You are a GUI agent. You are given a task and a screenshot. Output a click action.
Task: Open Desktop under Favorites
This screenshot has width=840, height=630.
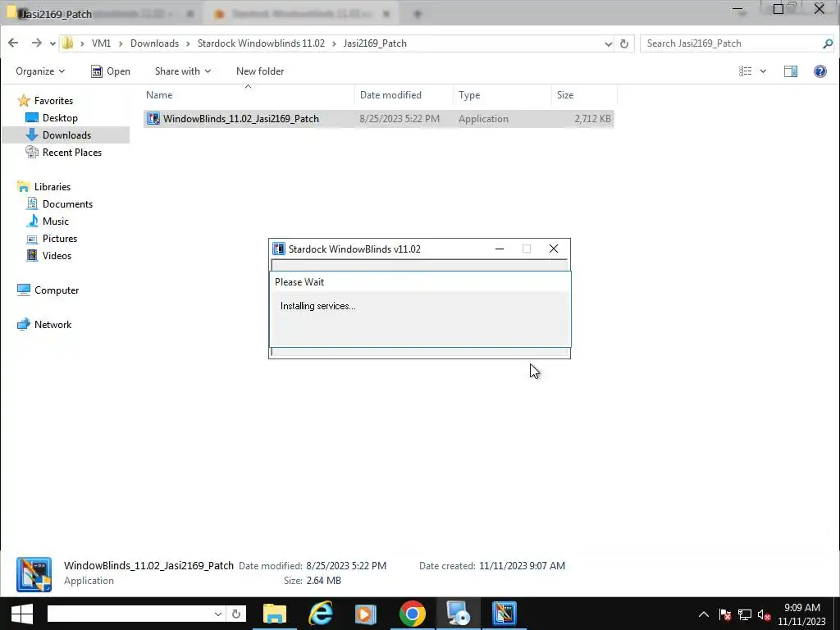(x=52, y=118)
